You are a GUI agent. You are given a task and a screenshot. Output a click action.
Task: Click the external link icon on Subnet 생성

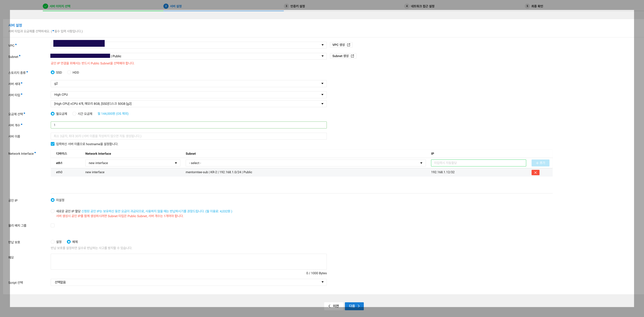(352, 56)
